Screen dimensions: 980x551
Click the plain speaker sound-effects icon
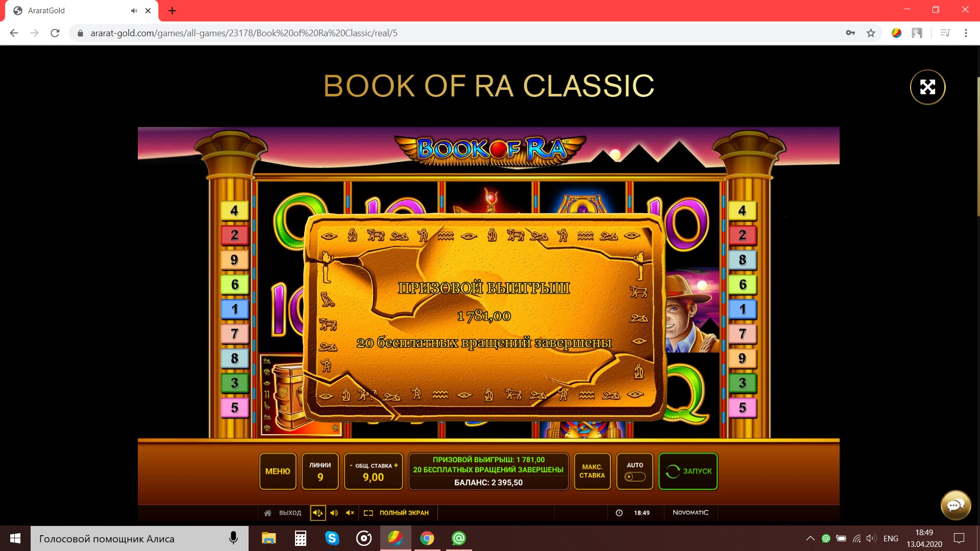(x=334, y=513)
